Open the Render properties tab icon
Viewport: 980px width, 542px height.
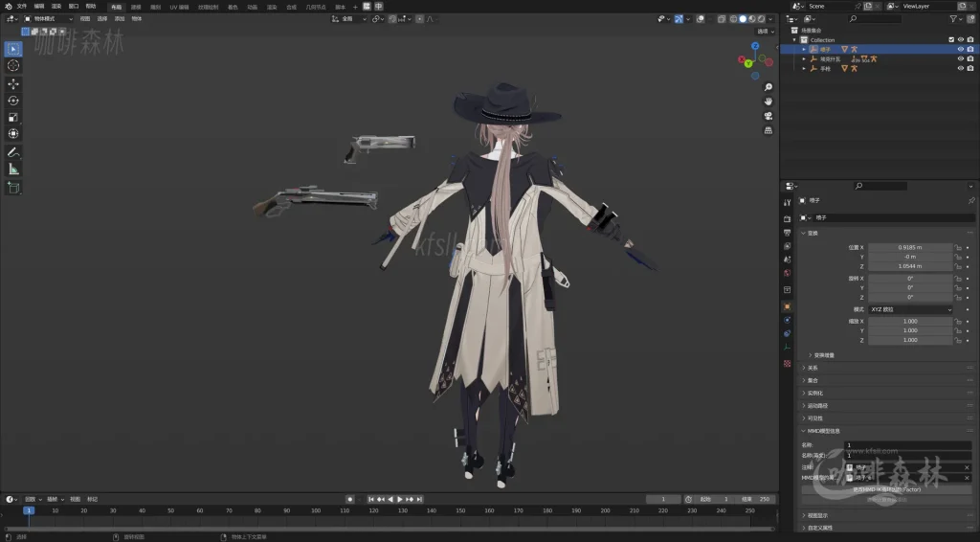click(x=787, y=218)
